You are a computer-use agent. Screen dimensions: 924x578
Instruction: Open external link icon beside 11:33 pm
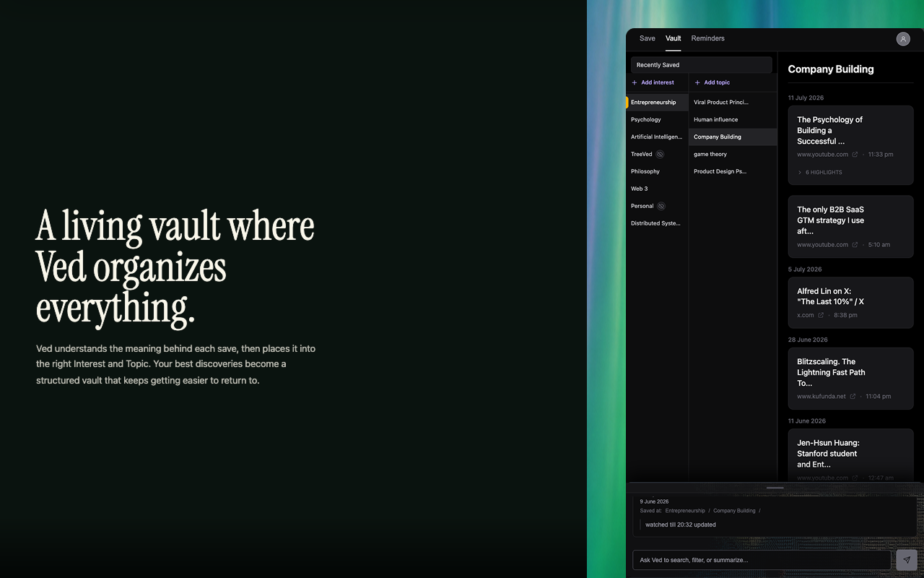tap(855, 155)
